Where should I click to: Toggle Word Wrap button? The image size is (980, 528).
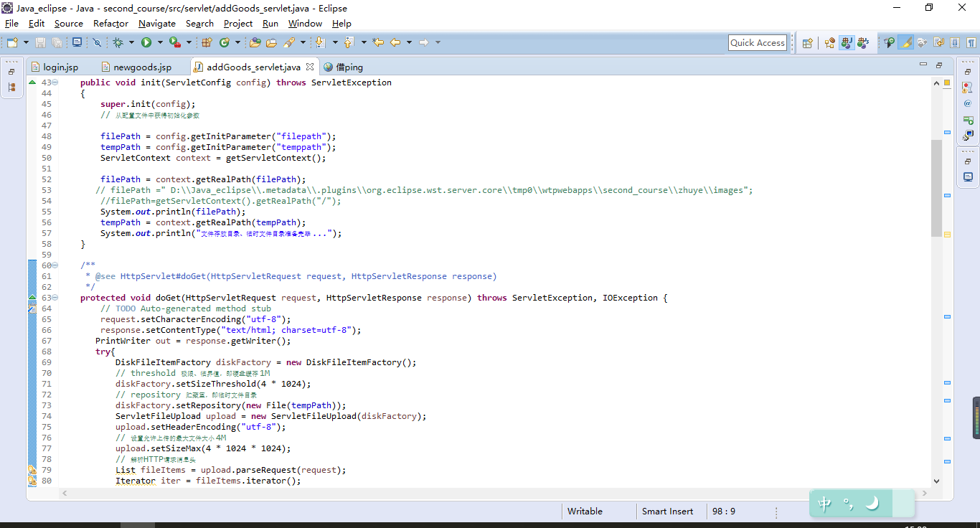tap(938, 43)
